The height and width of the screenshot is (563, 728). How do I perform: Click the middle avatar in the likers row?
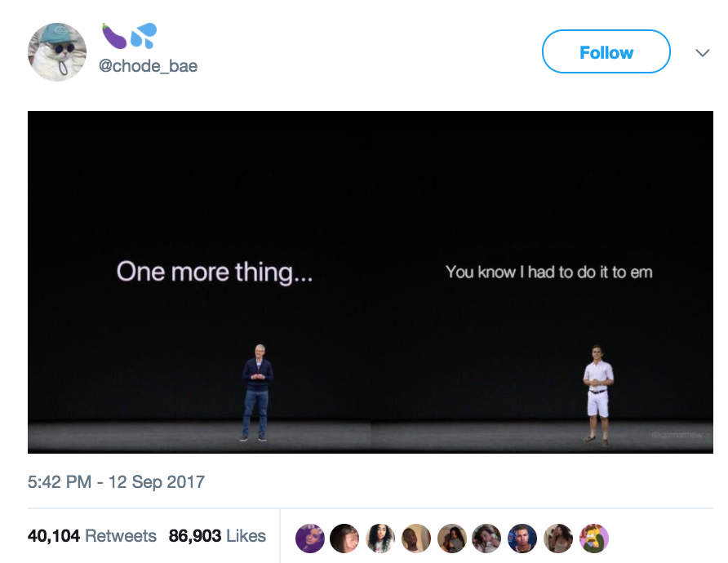tap(451, 538)
